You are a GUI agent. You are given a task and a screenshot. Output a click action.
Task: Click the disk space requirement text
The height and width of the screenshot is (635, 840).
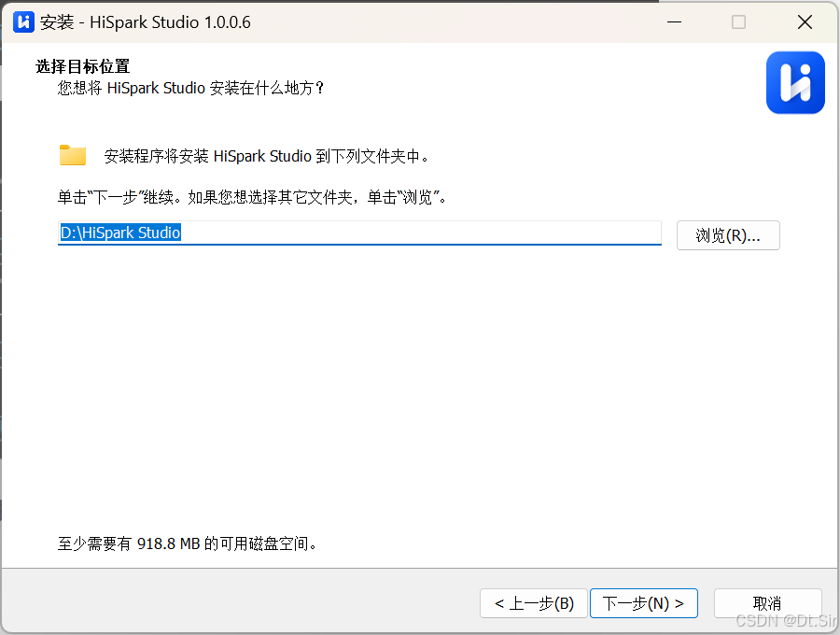187,543
